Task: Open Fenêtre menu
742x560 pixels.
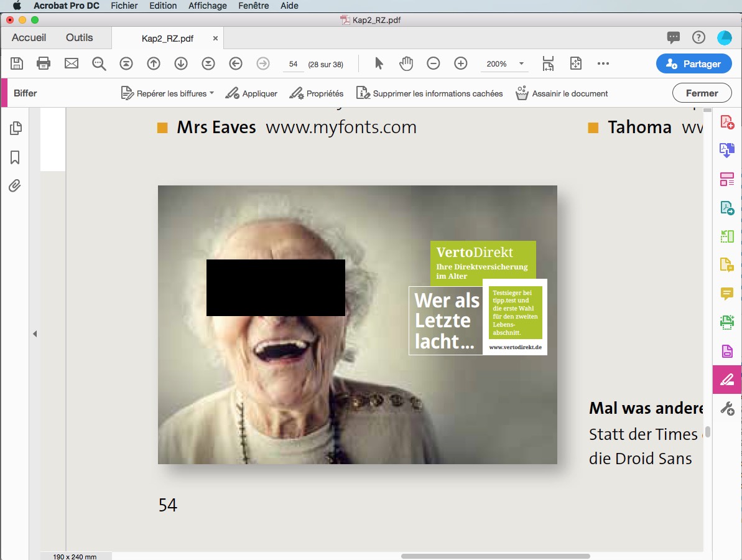Action: [x=253, y=6]
